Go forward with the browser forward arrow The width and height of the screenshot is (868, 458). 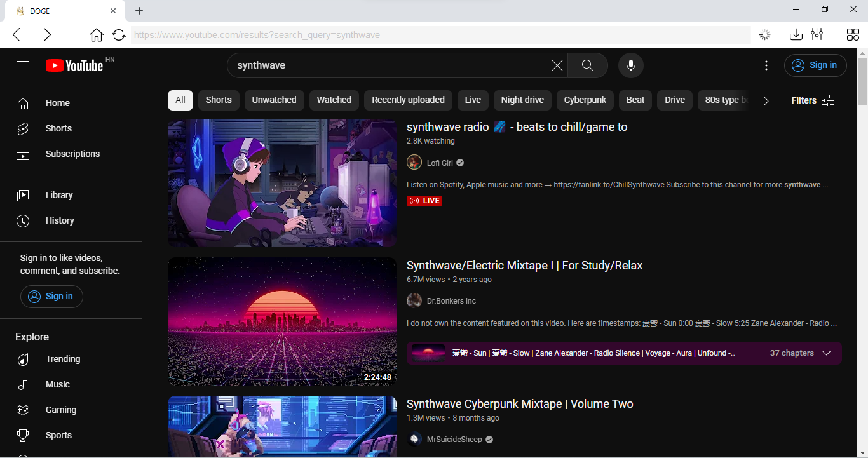click(47, 35)
